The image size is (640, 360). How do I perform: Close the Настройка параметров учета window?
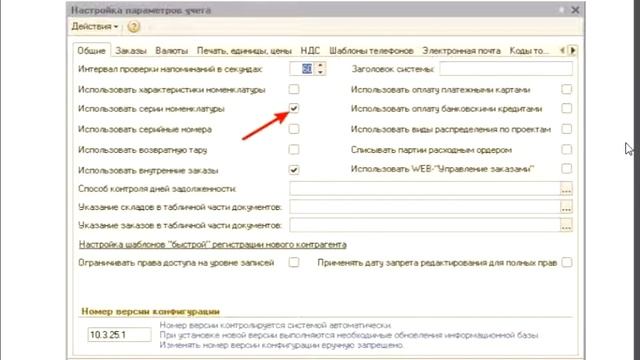click(575, 10)
